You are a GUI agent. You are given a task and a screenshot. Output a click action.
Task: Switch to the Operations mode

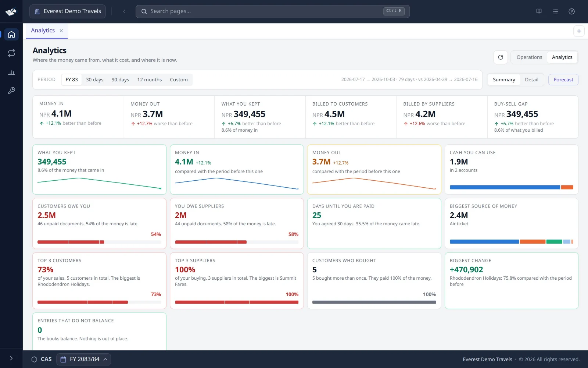(529, 57)
